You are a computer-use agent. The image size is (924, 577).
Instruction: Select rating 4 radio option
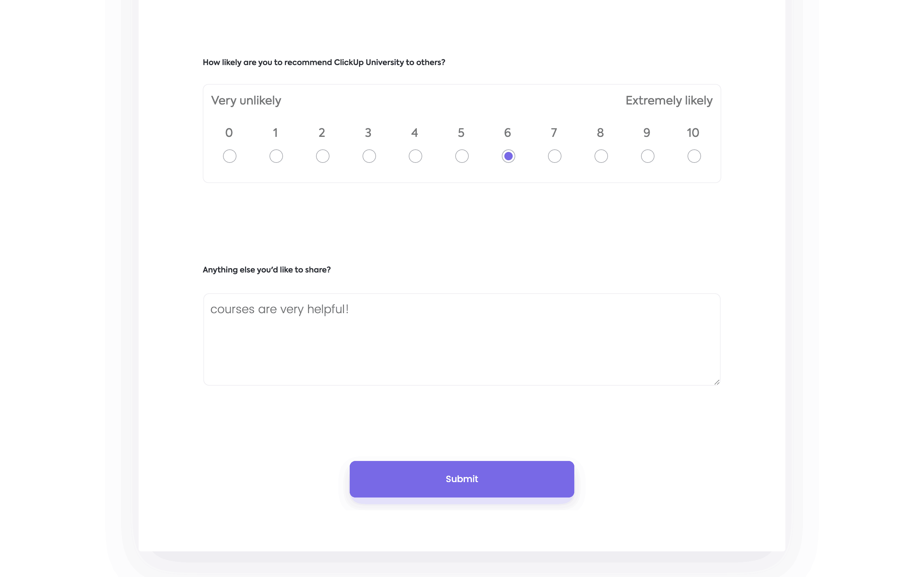click(415, 156)
